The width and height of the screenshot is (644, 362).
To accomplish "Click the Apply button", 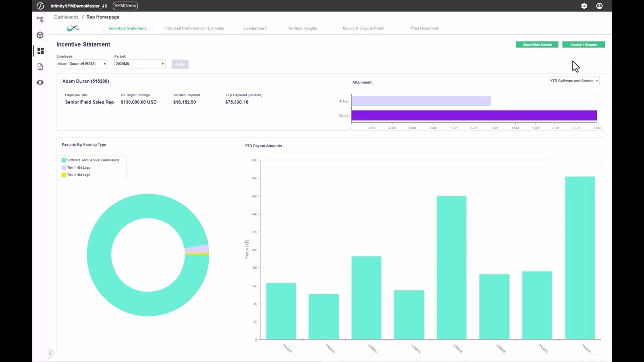I will tap(180, 64).
